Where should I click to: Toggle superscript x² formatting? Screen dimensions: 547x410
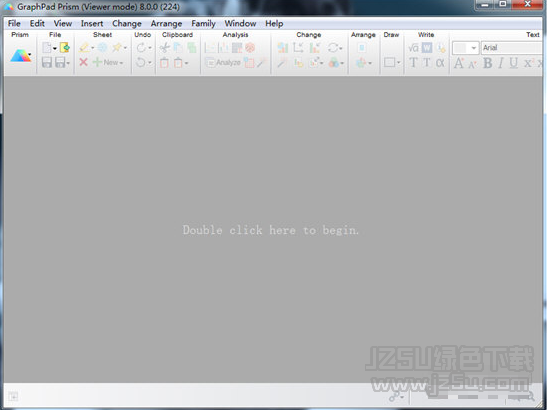click(x=528, y=63)
